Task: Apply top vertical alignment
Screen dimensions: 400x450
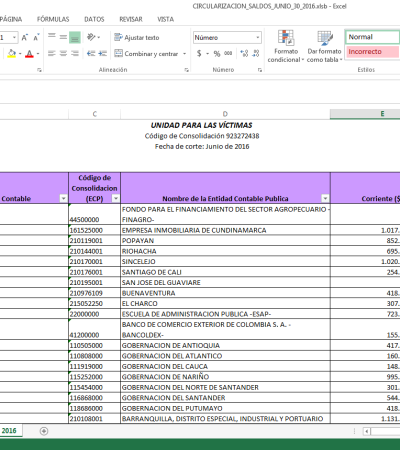Action: point(52,37)
